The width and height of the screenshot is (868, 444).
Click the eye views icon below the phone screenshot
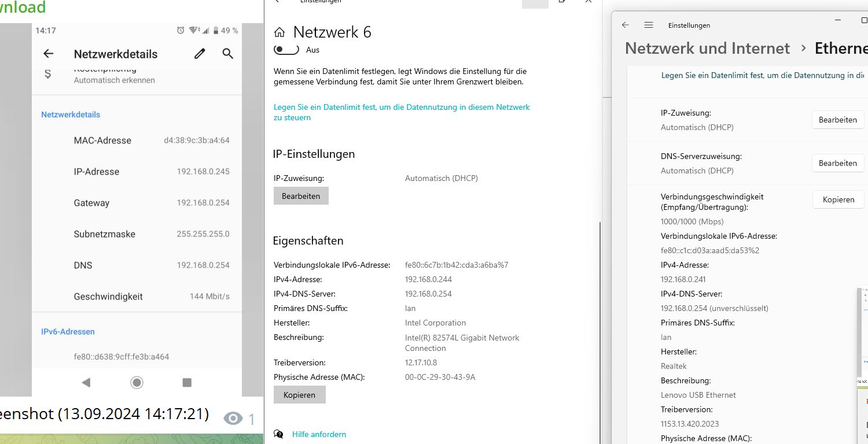click(x=233, y=419)
